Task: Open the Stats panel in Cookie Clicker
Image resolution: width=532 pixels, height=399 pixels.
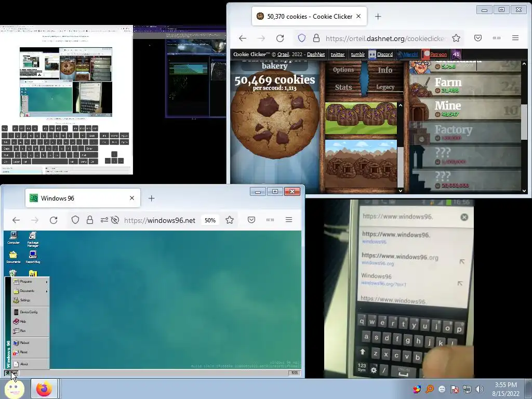Action: click(x=343, y=87)
